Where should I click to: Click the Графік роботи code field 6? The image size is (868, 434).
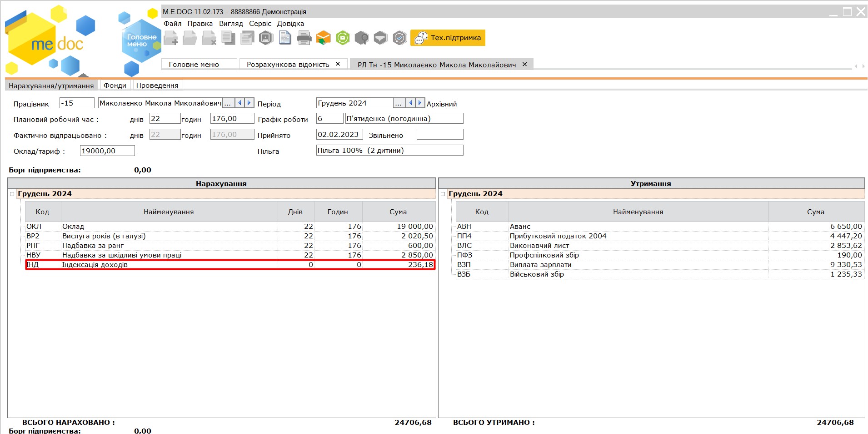(x=330, y=119)
